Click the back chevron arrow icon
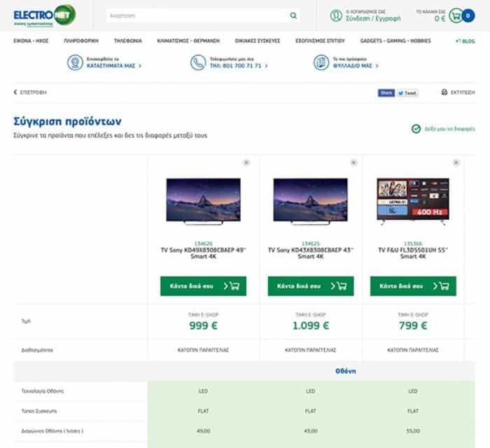The height and width of the screenshot is (448, 490). coord(15,92)
